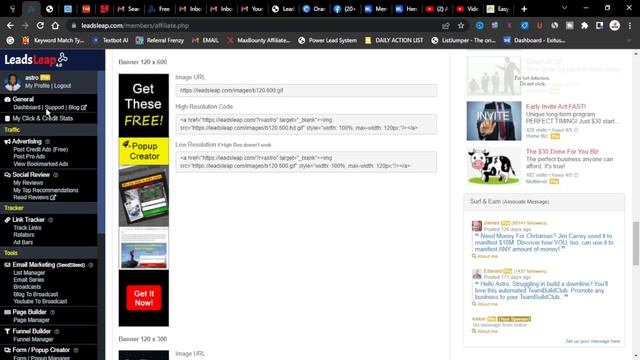This screenshot has width=640, height=360.
Task: Open the DAILY ACTION LIST bookmark
Action: coord(394,40)
